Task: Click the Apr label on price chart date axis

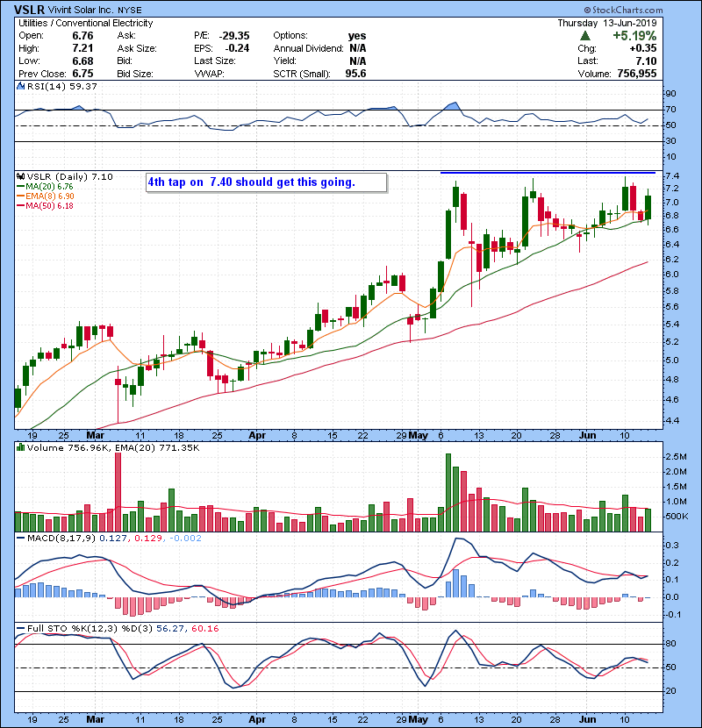Action: click(x=257, y=436)
